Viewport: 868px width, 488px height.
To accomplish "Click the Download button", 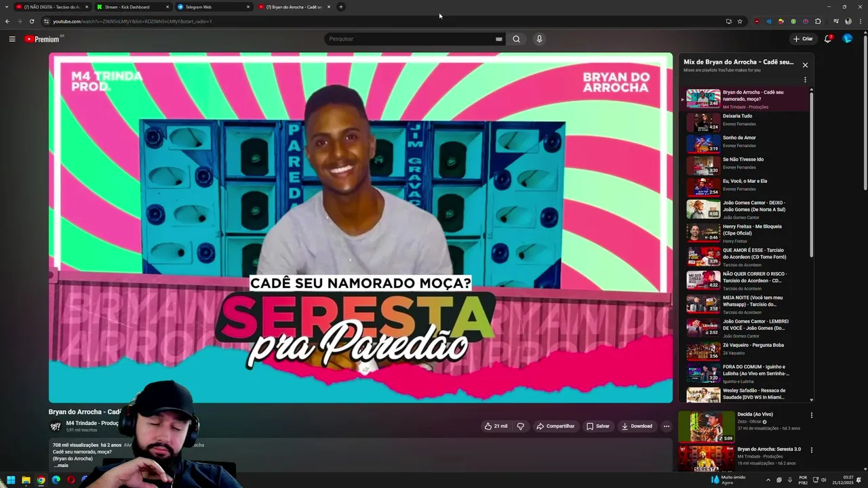I will (x=637, y=426).
